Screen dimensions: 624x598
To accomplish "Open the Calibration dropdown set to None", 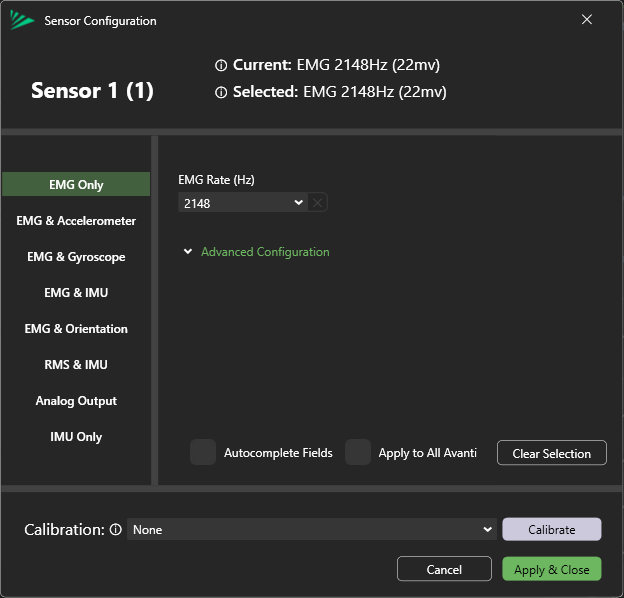I will point(311,530).
